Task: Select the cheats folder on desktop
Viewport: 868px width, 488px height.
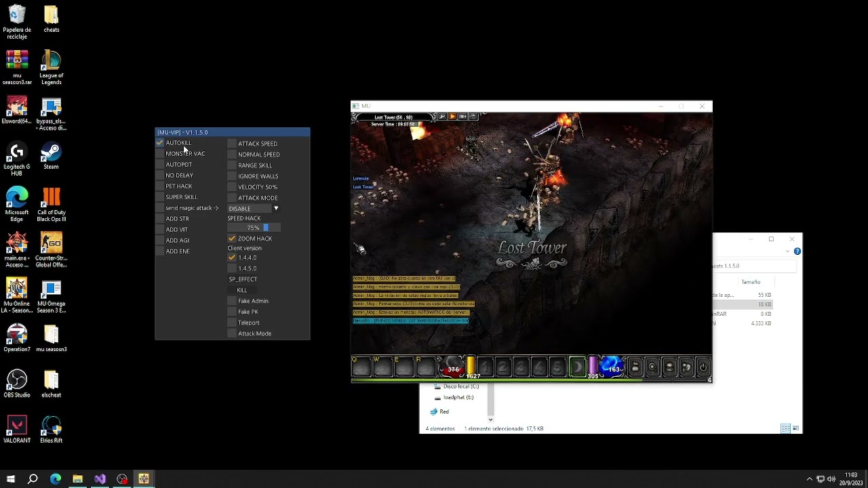Action: [x=51, y=19]
